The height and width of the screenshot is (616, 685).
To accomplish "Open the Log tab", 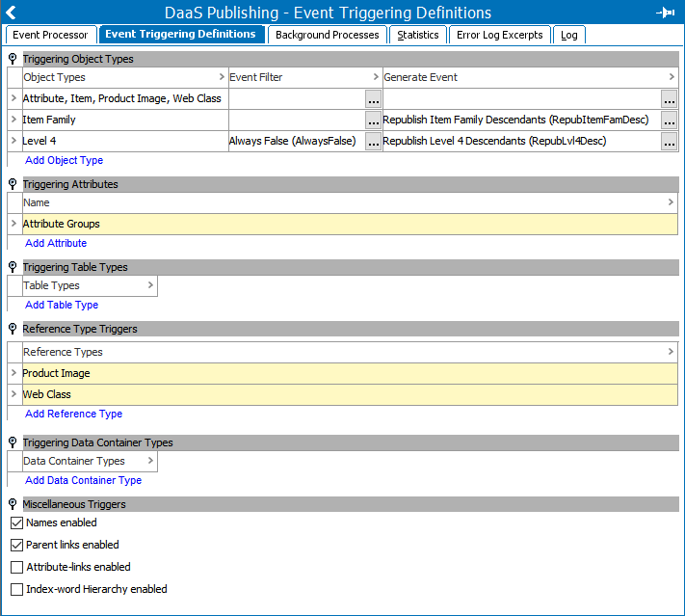I will pyautogui.click(x=568, y=35).
